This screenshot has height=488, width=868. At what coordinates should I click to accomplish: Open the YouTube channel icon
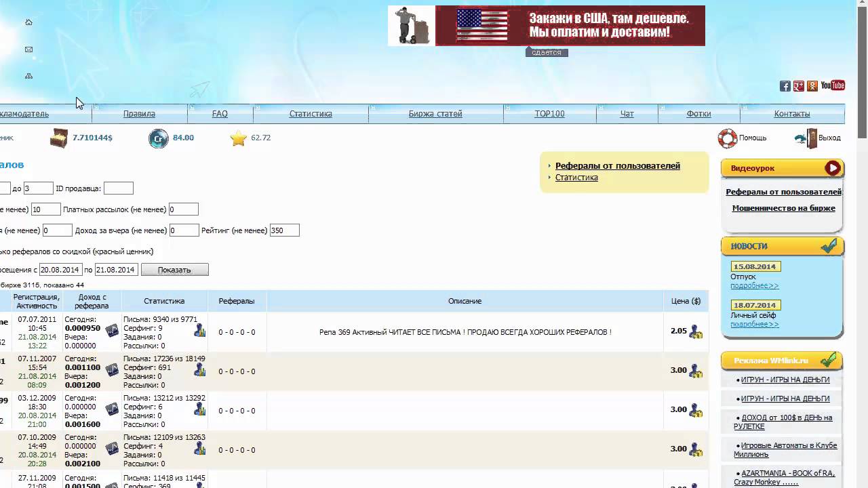pos(833,85)
